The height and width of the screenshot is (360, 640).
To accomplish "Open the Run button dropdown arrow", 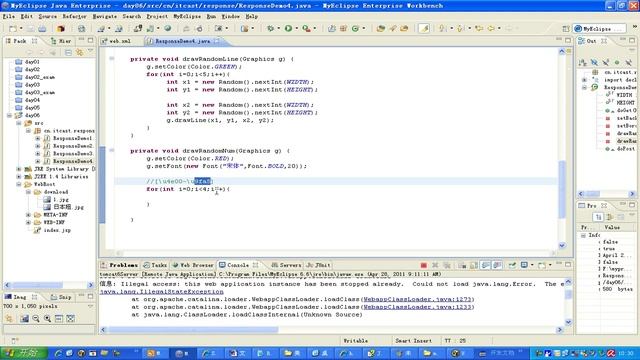I will [x=296, y=29].
